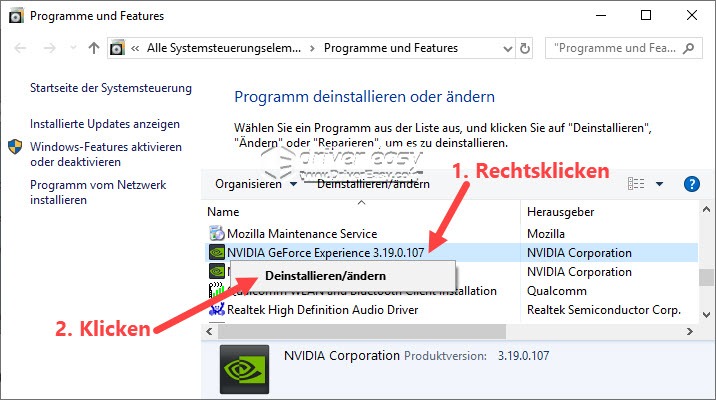Go forward using the Forward arrow
The height and width of the screenshot is (400, 716).
[x=49, y=48]
